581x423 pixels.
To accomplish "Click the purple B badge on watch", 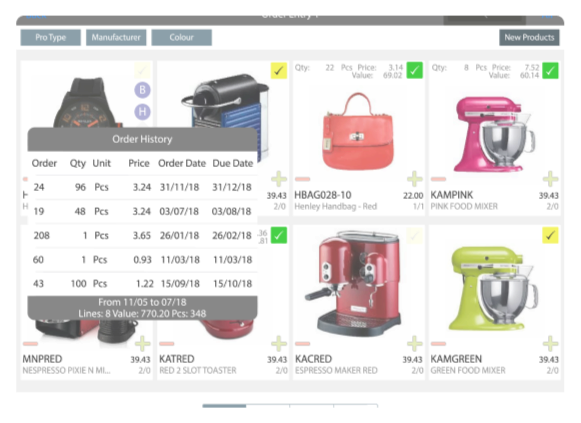I will pyautogui.click(x=142, y=90).
